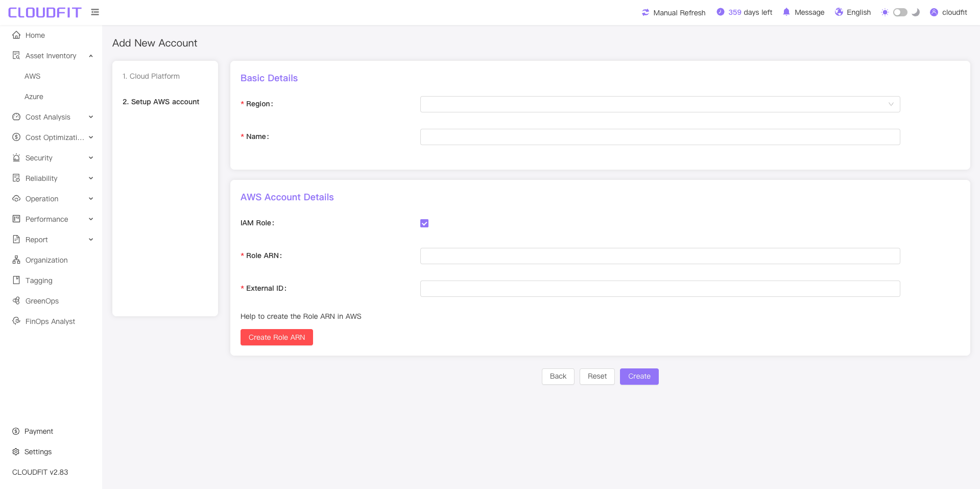Viewport: 980px width, 489px height.
Task: Click the Tagging bookmark icon
Action: (16, 281)
